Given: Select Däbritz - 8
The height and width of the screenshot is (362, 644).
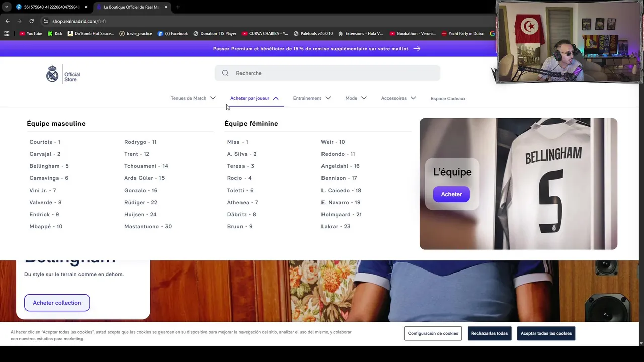Looking at the screenshot, I should (x=242, y=215).
